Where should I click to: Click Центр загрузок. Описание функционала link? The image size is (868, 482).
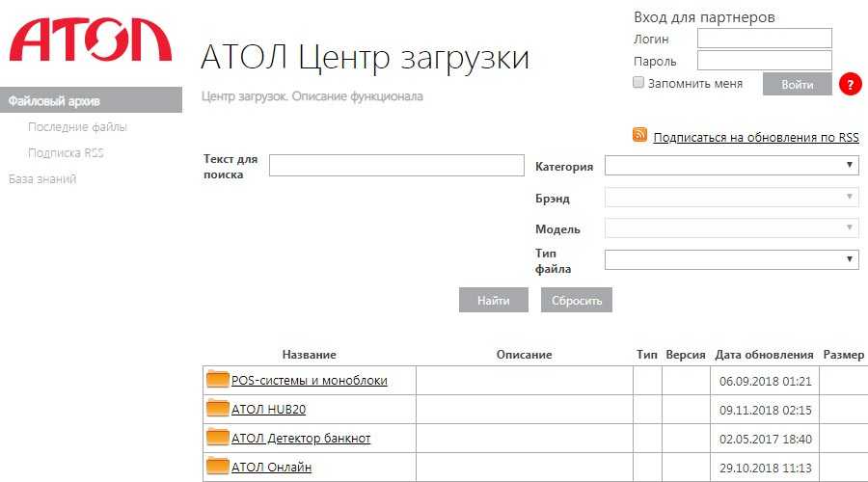coord(312,96)
